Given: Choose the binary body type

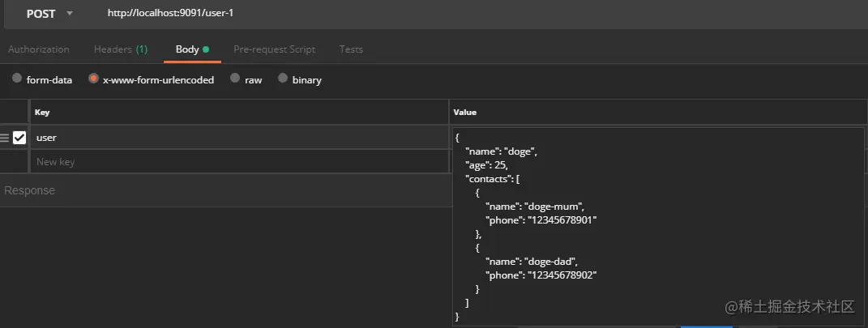Looking at the screenshot, I should pyautogui.click(x=283, y=79).
